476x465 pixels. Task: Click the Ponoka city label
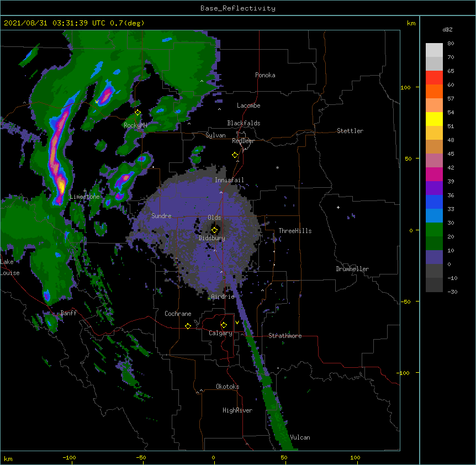(265, 75)
